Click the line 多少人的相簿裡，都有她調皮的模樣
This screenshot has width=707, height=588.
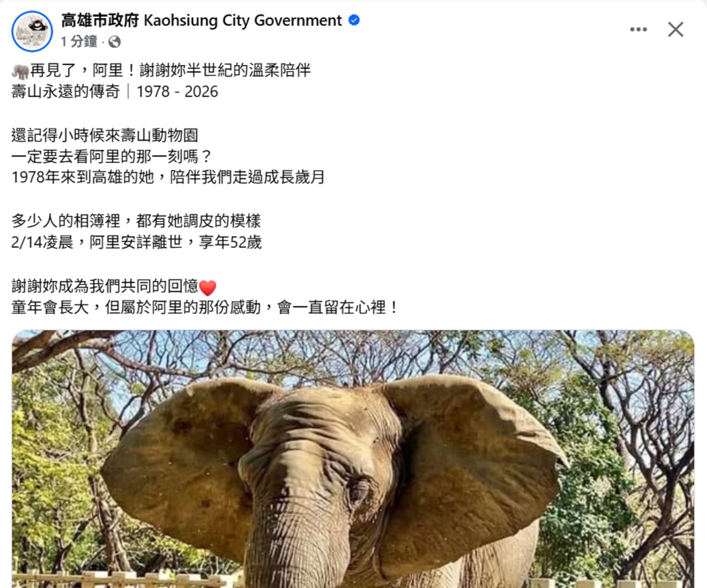click(x=136, y=221)
